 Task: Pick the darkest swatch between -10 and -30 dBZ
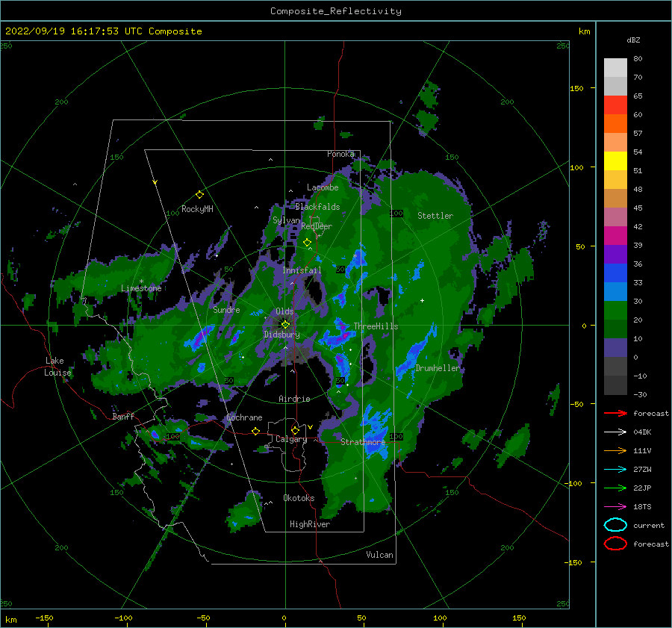(x=615, y=385)
